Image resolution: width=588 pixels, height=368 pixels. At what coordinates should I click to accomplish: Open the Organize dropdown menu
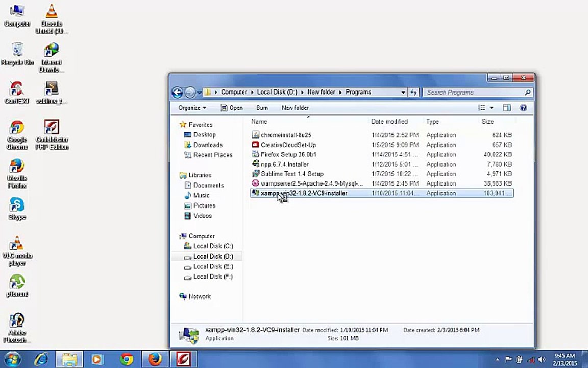[x=192, y=108]
